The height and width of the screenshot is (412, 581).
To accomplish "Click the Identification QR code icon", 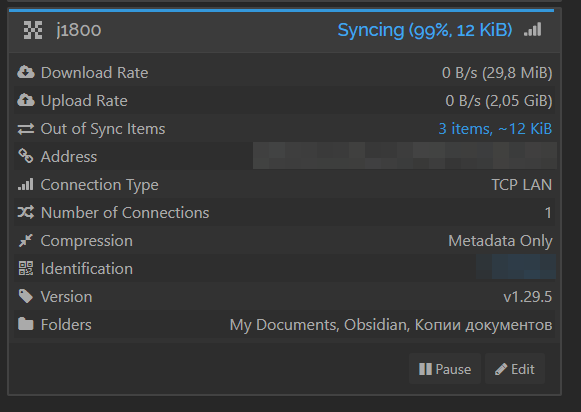I will pyautogui.click(x=26, y=268).
